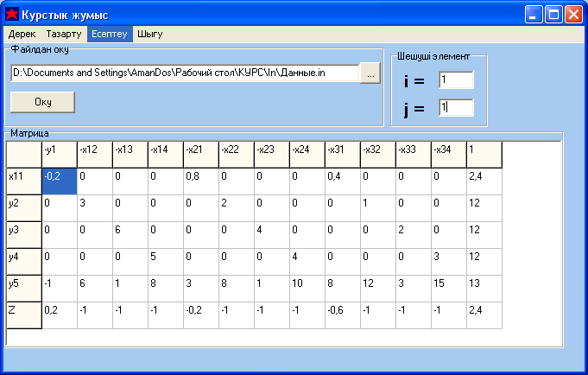Open the Тазарту menu
Image resolution: width=588 pixels, height=375 pixels.
64,35
